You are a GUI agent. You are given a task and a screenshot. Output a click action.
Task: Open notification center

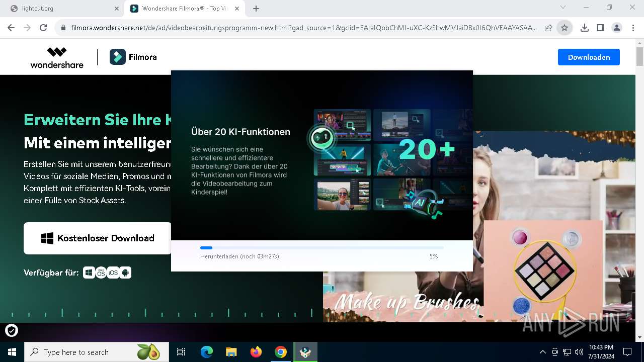[x=627, y=352]
